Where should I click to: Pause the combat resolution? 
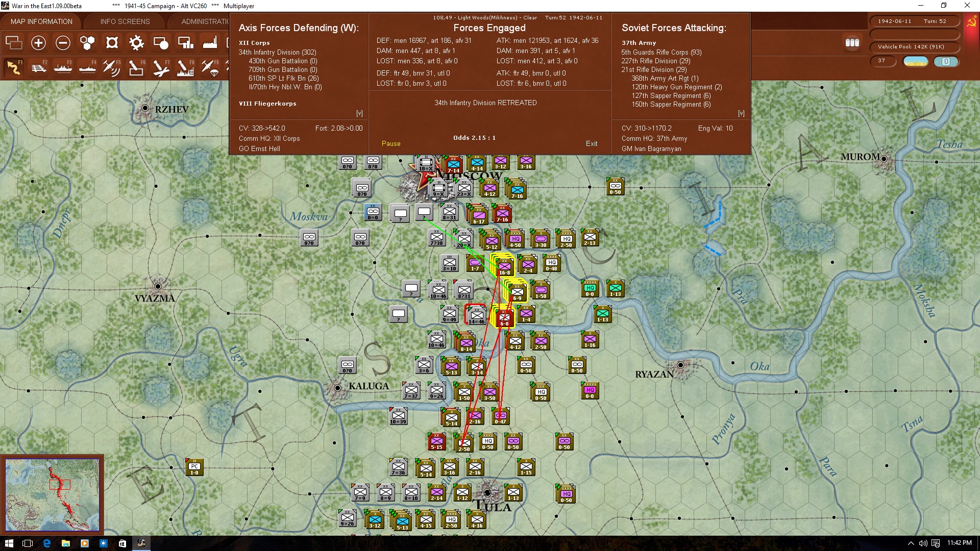pos(391,144)
